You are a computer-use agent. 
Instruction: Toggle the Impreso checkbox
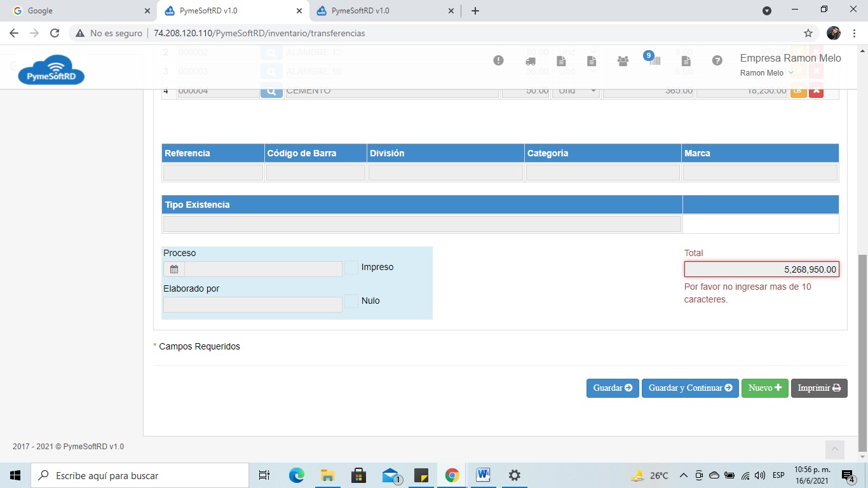click(x=351, y=268)
